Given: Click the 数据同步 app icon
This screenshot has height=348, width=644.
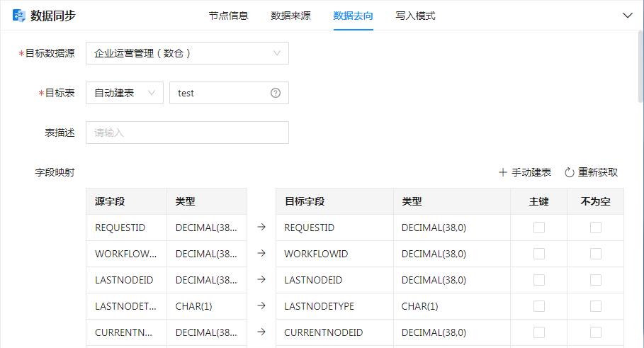Looking at the screenshot, I should pyautogui.click(x=18, y=16).
